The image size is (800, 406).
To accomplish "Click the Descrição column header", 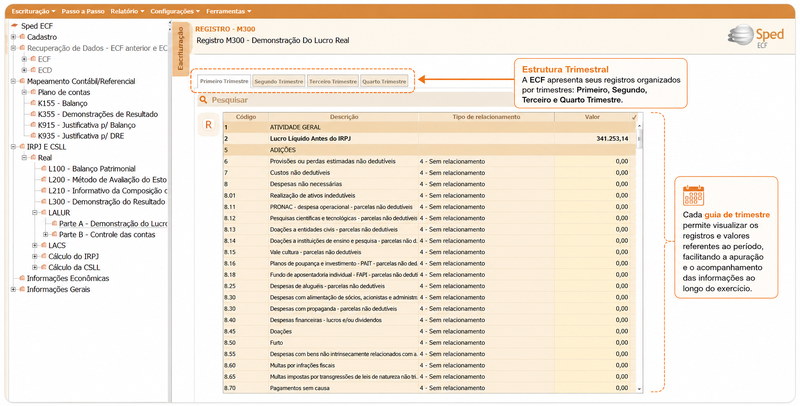I will (343, 117).
